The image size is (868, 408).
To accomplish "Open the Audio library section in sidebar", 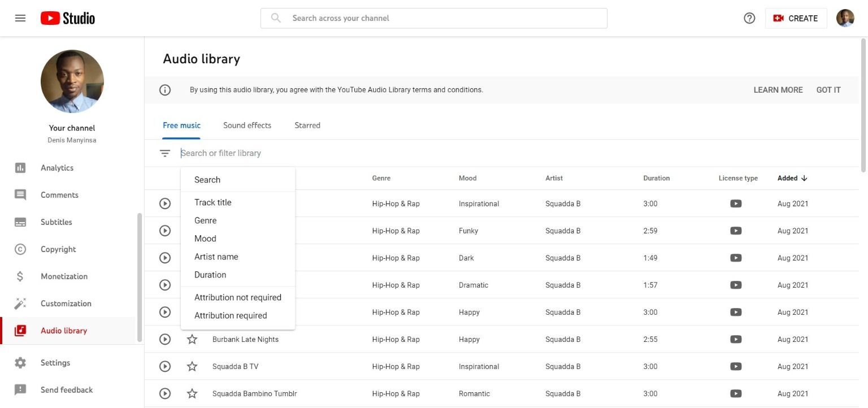I will (x=63, y=331).
